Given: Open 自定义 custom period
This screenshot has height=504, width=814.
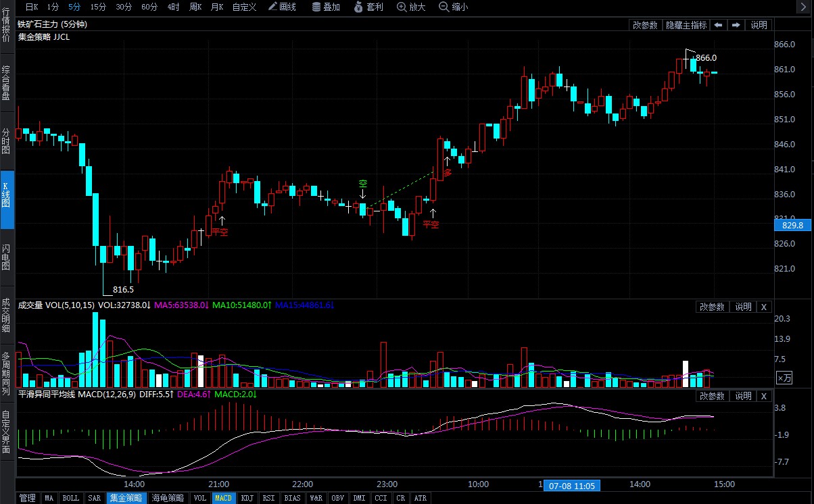Looking at the screenshot, I should click(244, 7).
